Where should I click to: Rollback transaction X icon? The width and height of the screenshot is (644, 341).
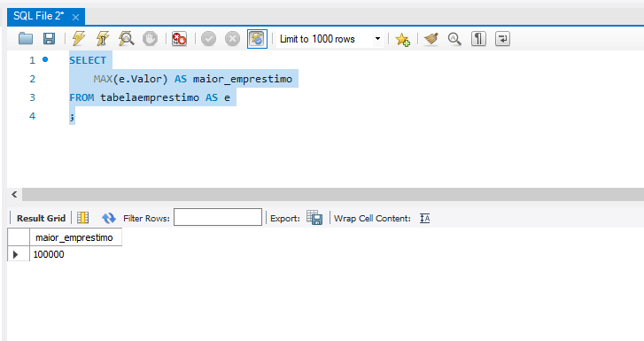232,39
